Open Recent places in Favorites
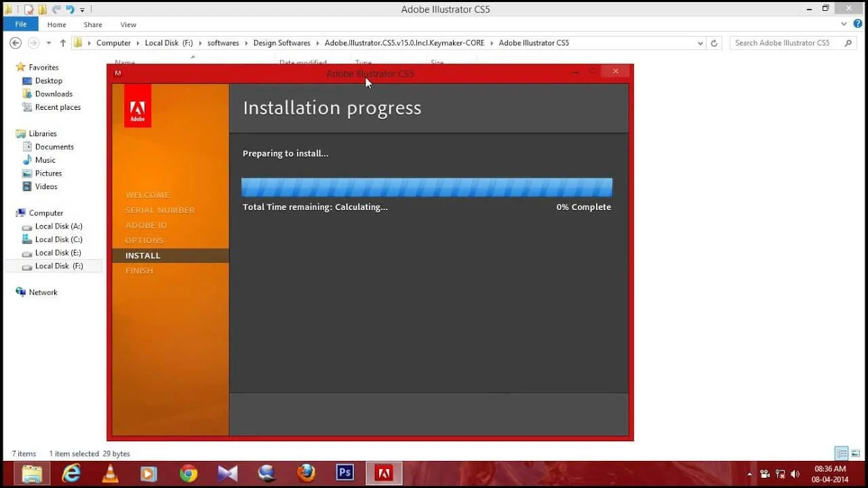Viewport: 868px width, 488px height. (58, 107)
